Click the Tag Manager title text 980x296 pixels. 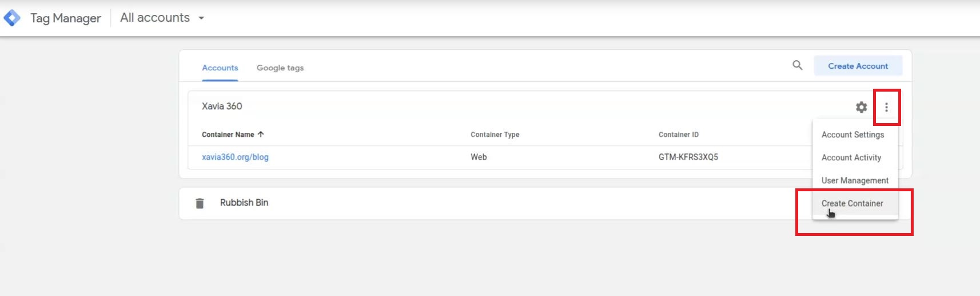click(x=65, y=18)
